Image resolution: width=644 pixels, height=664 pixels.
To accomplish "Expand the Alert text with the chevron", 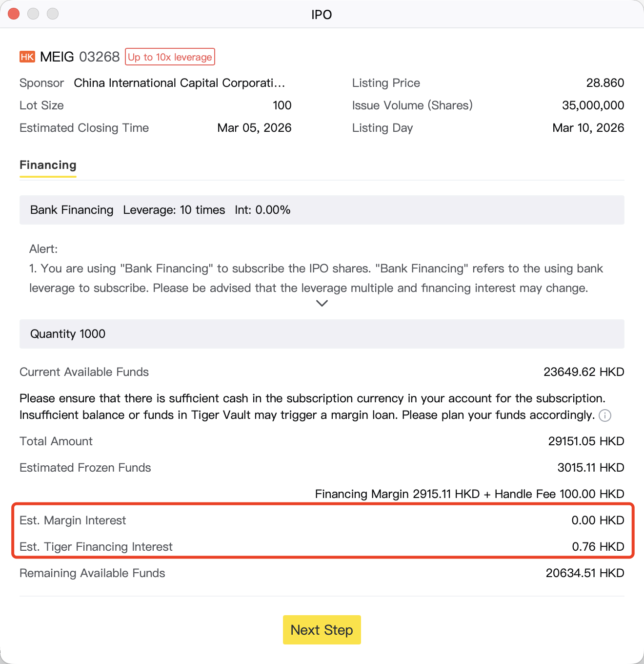I will click(322, 303).
